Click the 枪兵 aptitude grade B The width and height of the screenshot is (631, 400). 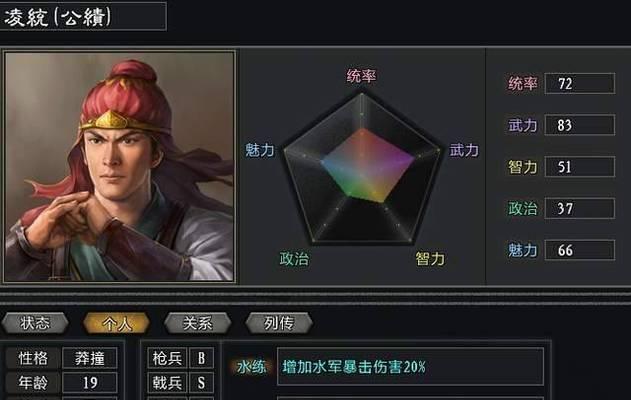tap(201, 358)
